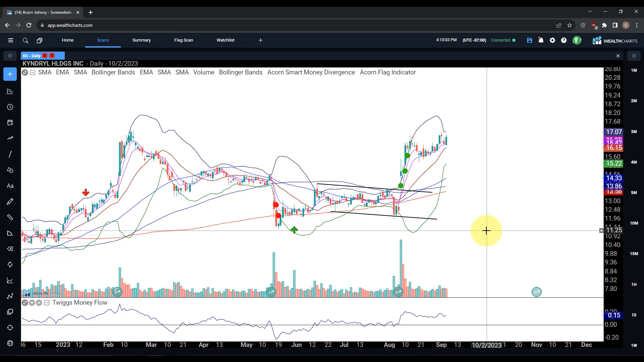Hide all main chart indicators with the circle-slash icon
The width and height of the screenshot is (644, 362).
[25, 72]
